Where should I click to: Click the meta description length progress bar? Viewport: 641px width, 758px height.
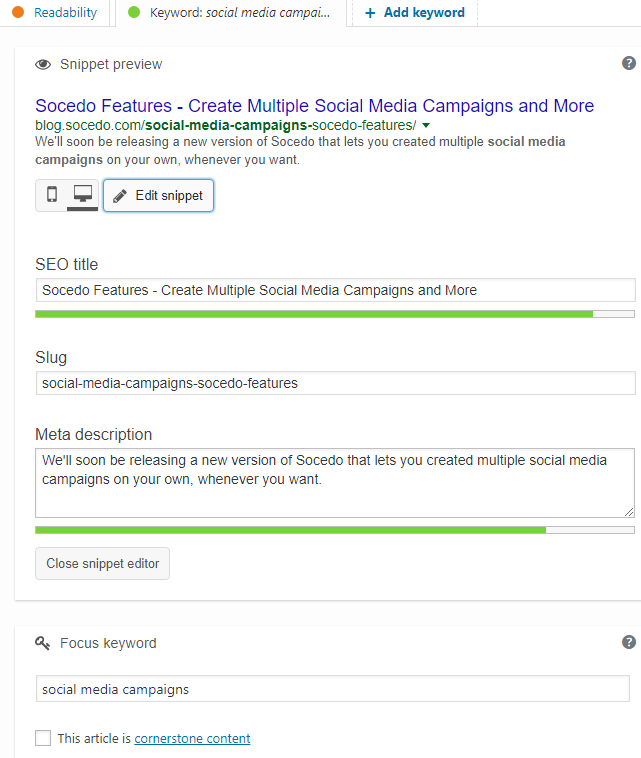(335, 530)
